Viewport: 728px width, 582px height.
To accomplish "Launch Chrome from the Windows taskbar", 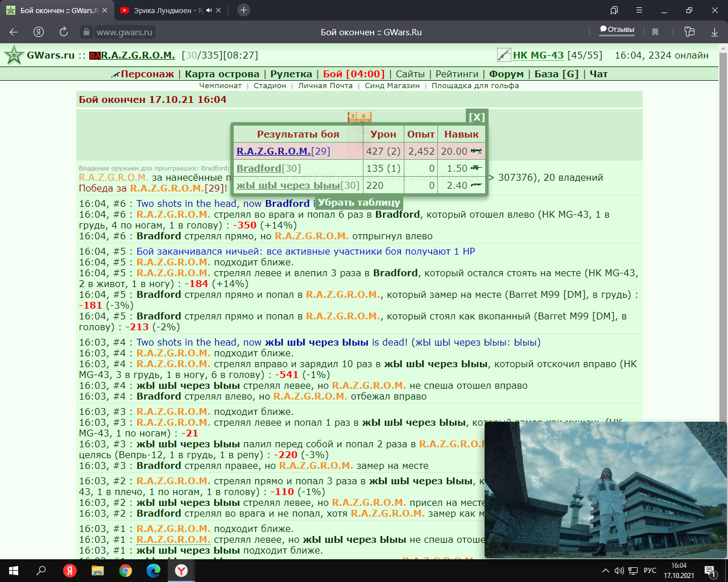I will (x=126, y=571).
